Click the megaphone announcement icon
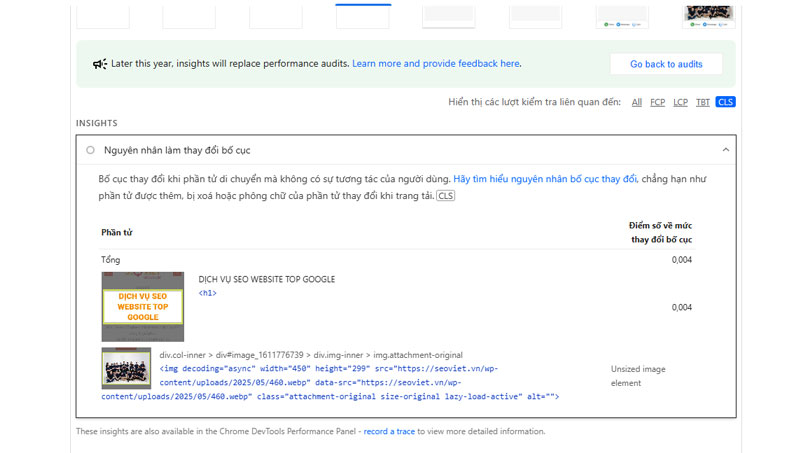The image size is (800, 453). click(x=100, y=64)
